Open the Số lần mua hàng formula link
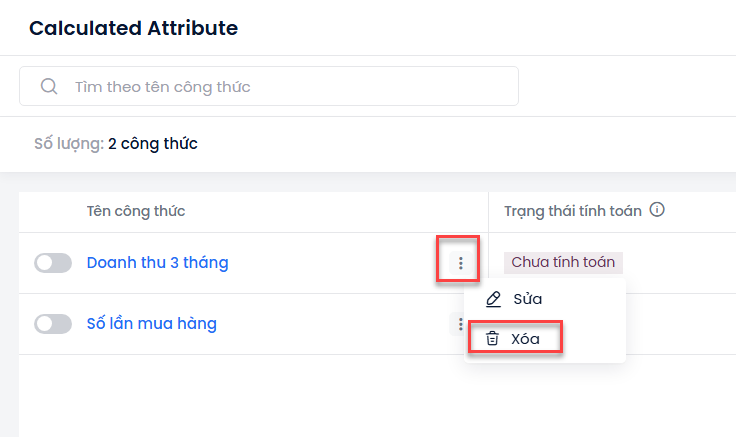736x437 pixels. click(x=152, y=323)
